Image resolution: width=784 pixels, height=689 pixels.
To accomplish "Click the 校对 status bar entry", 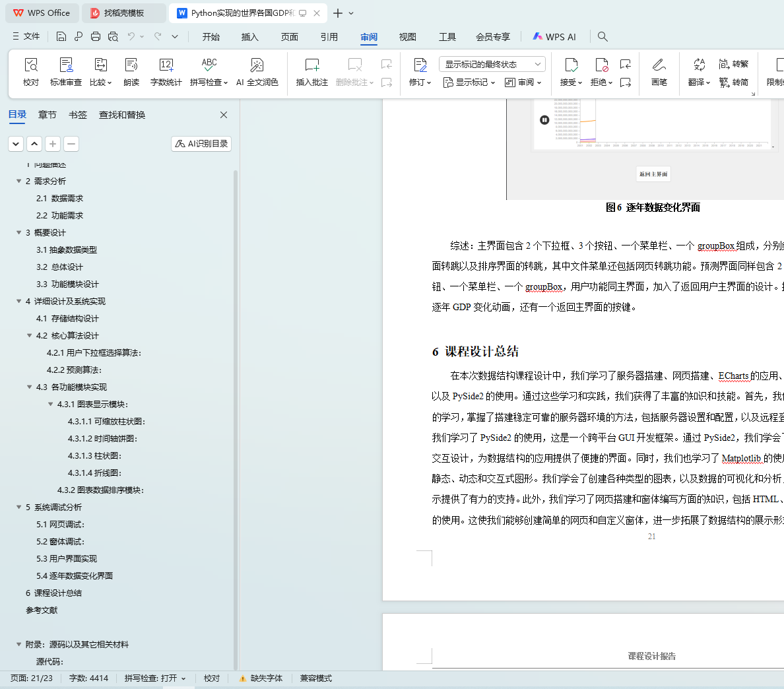I will 211,678.
